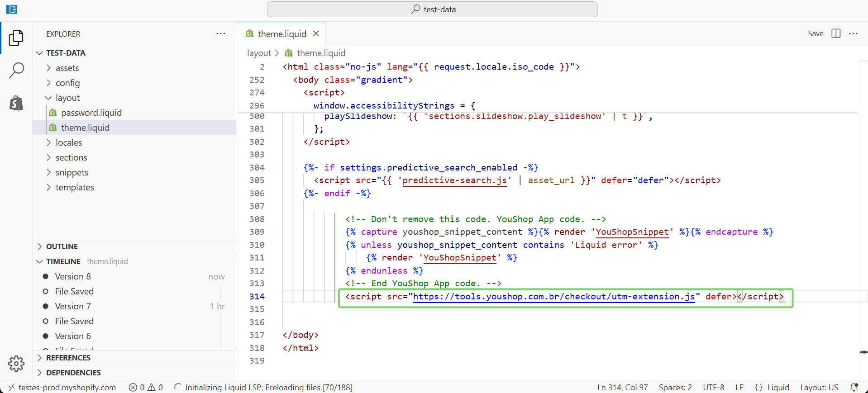The image size is (868, 393).
Task: Click line 310 unless youshop_snippet_content
Action: 502,245
